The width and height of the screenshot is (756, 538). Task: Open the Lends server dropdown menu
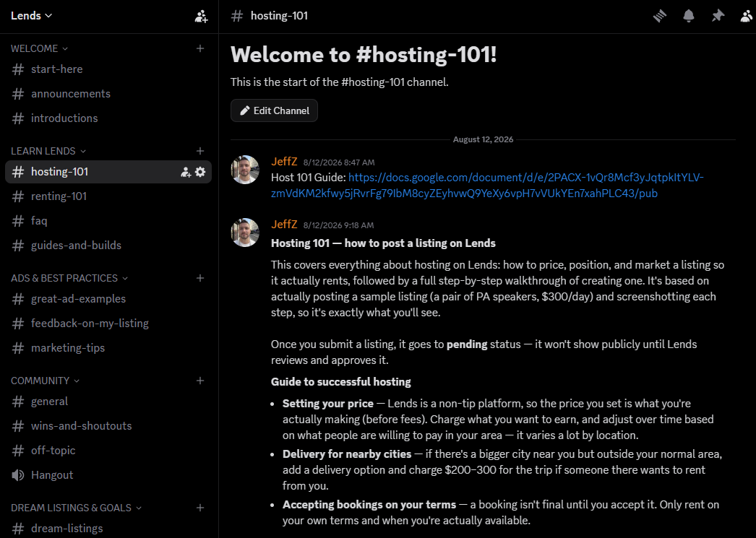(31, 15)
